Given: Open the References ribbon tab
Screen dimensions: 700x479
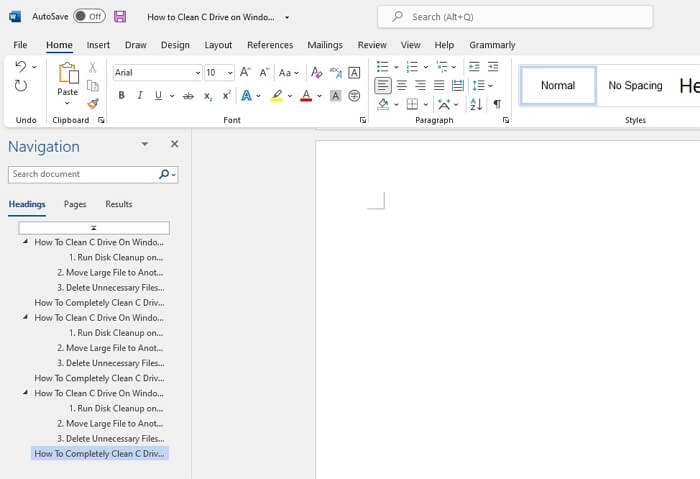Looking at the screenshot, I should point(270,45).
